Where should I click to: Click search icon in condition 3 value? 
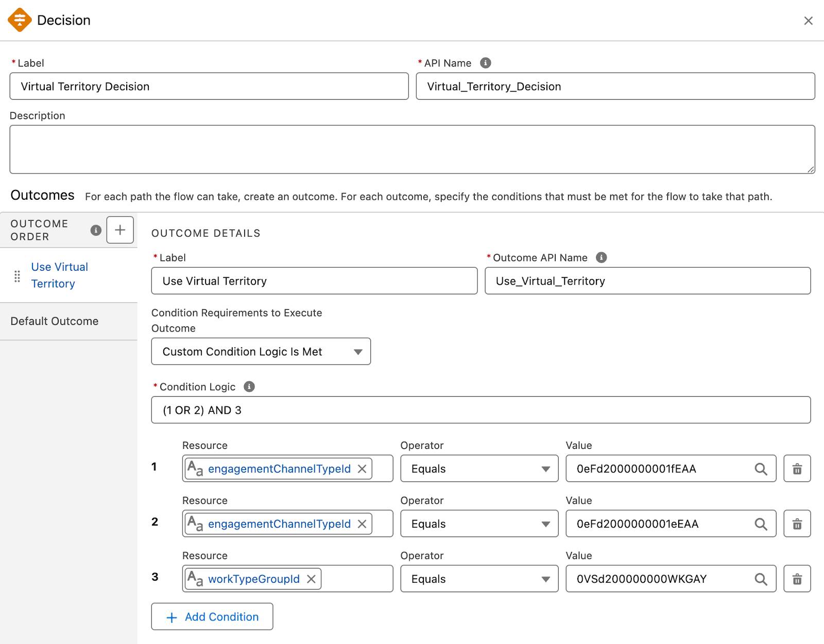(761, 579)
